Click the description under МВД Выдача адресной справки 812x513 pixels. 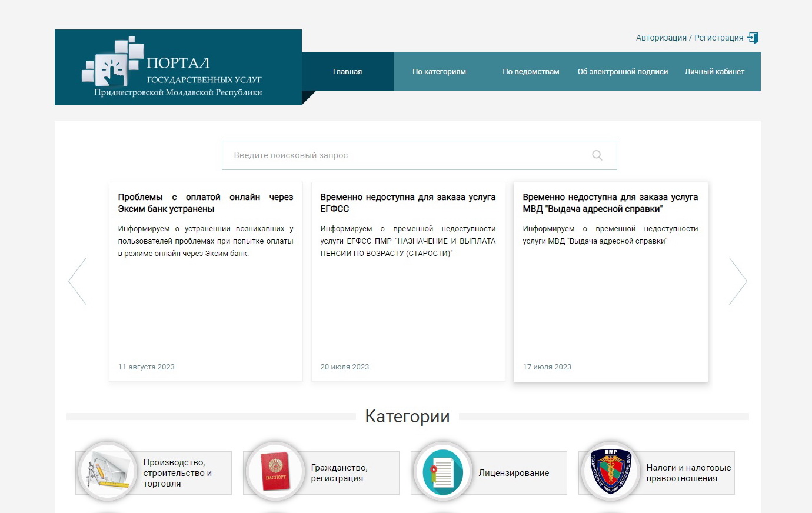610,235
